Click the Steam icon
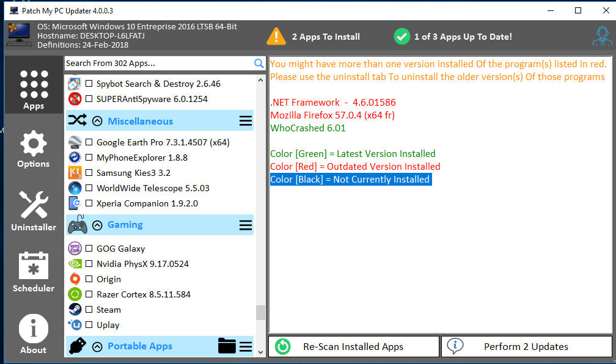The image size is (616, 364). point(75,310)
